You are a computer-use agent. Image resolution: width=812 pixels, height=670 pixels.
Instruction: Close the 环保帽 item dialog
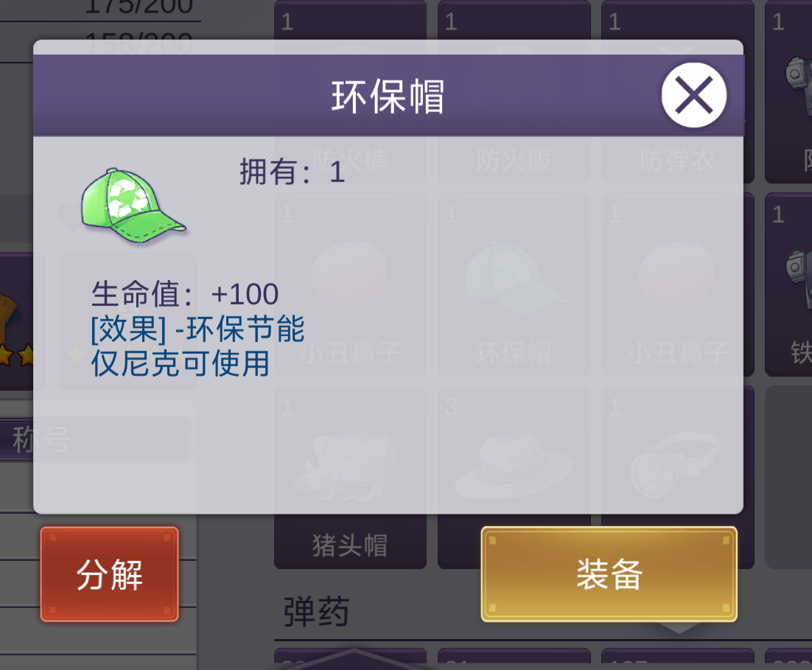(x=694, y=95)
